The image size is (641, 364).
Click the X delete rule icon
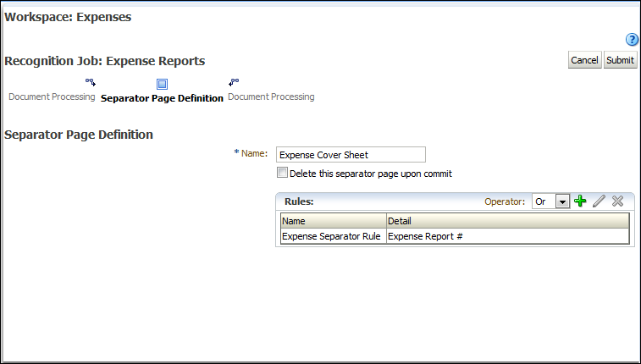tap(617, 201)
